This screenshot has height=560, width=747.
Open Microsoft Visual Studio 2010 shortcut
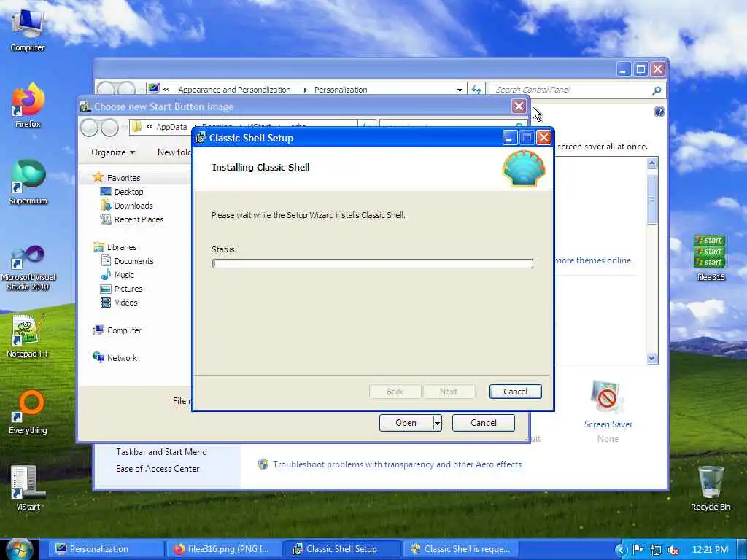pyautogui.click(x=28, y=268)
